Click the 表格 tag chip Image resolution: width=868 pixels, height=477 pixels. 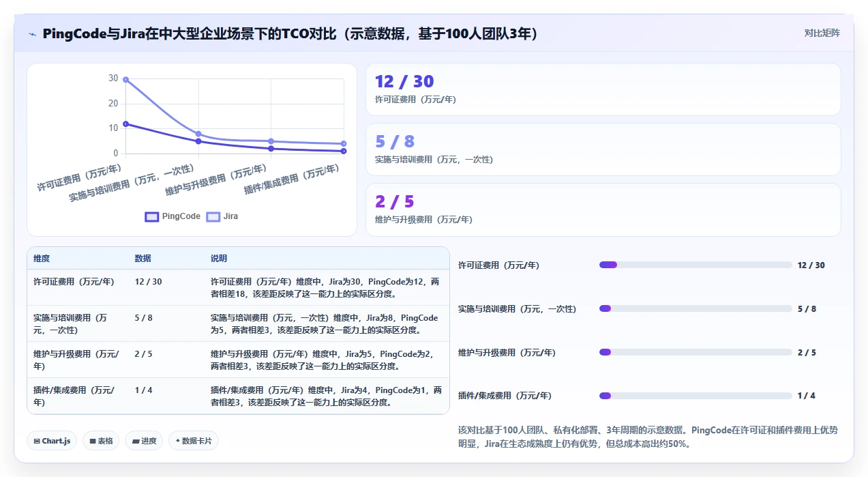[x=101, y=441]
